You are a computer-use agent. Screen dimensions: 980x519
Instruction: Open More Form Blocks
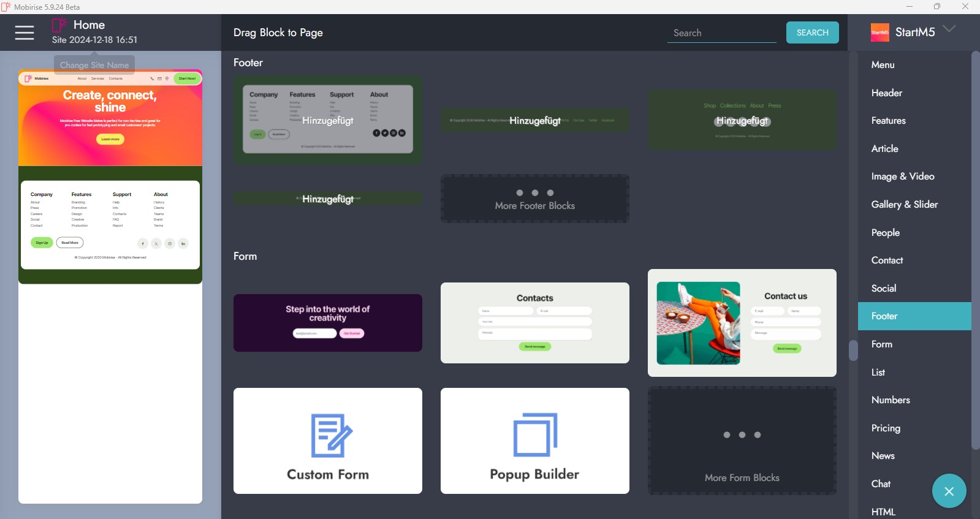coord(742,441)
